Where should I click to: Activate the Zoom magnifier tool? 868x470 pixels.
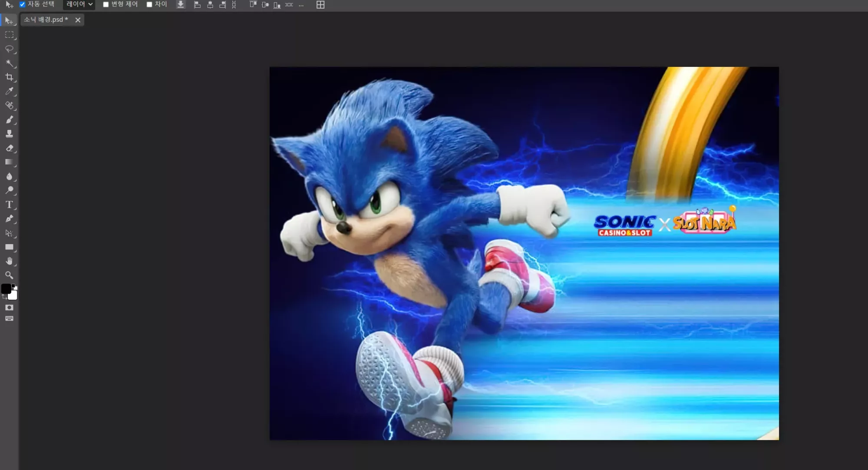pos(9,275)
